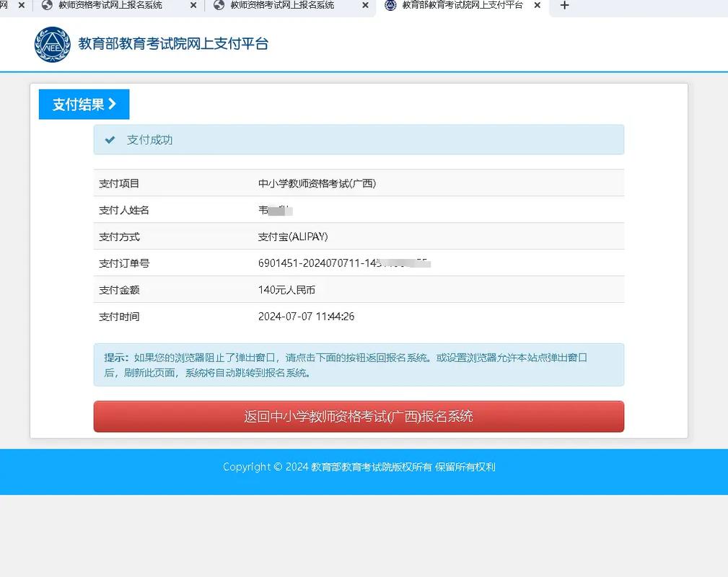This screenshot has width=728, height=577.
Task: Click the value 支付宝(ALIPAY)
Action: click(293, 237)
